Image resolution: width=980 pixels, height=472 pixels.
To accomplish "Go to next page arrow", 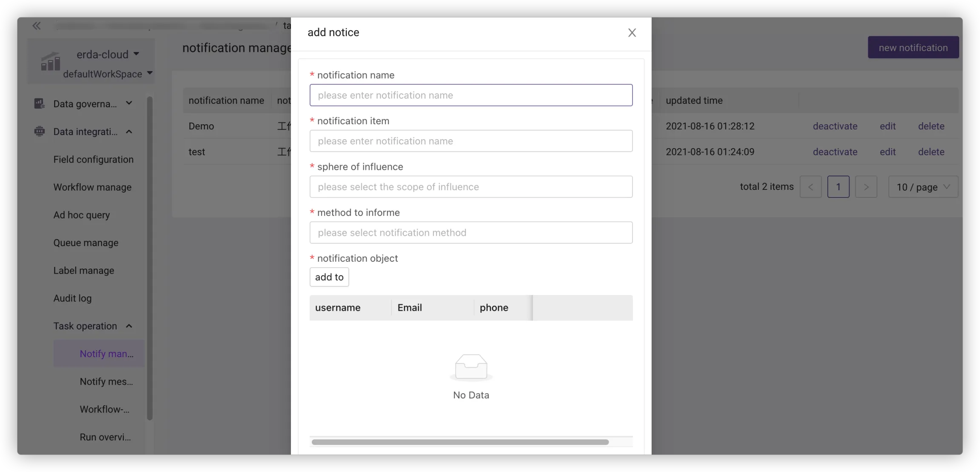I will tap(866, 187).
